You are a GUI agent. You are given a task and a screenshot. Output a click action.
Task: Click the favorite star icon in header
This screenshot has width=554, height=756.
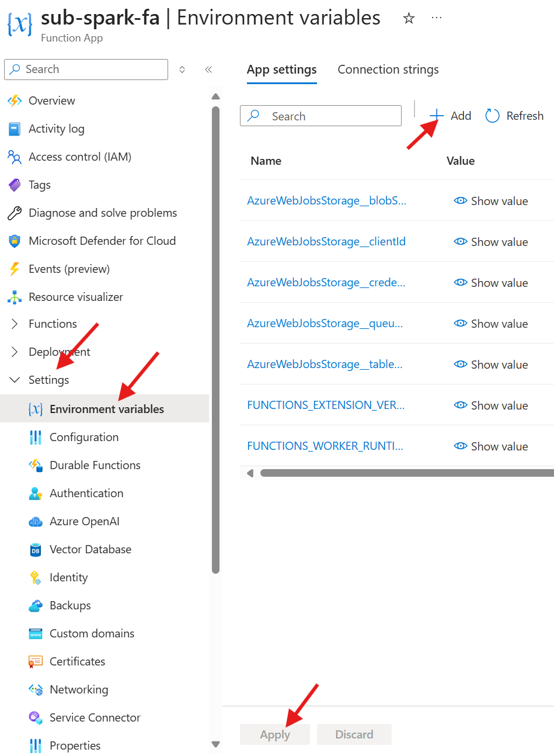point(409,19)
